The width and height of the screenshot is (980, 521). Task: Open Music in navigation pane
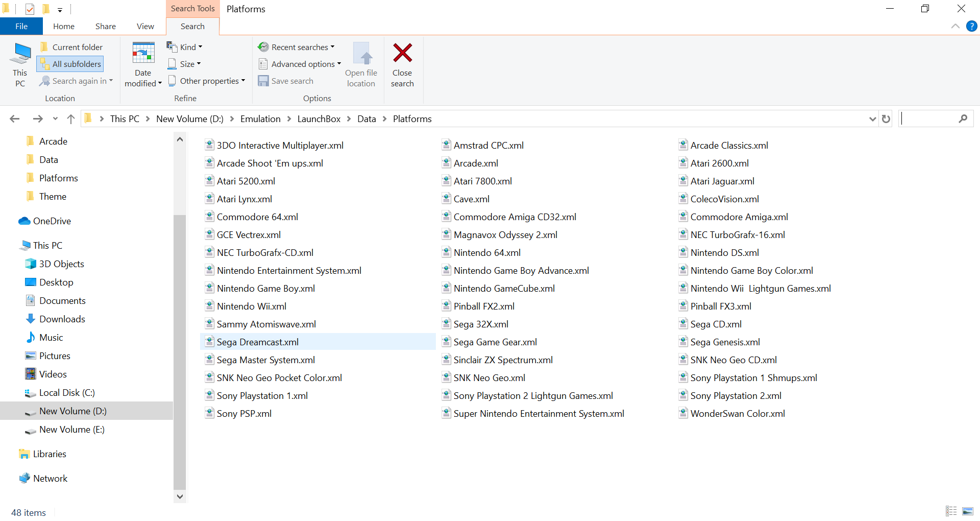tap(51, 338)
